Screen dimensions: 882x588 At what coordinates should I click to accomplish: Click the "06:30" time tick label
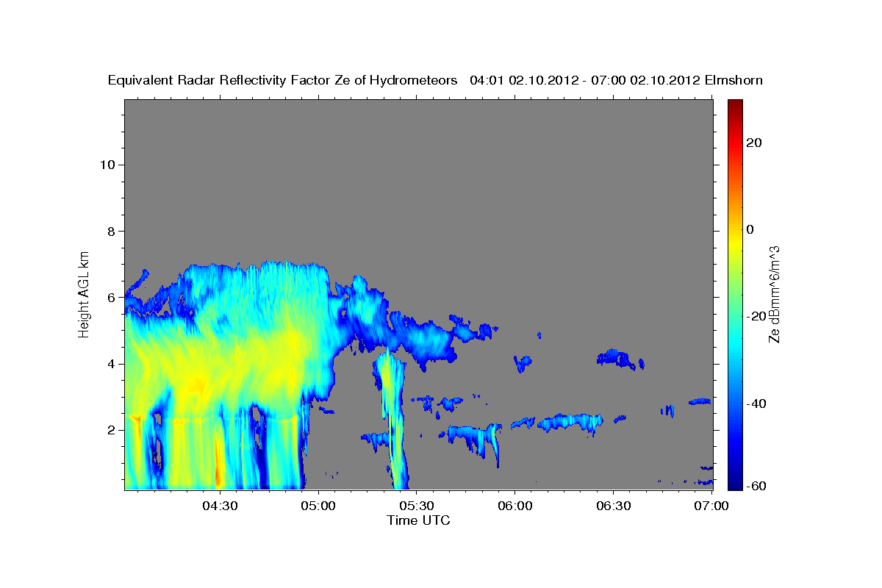(x=613, y=506)
